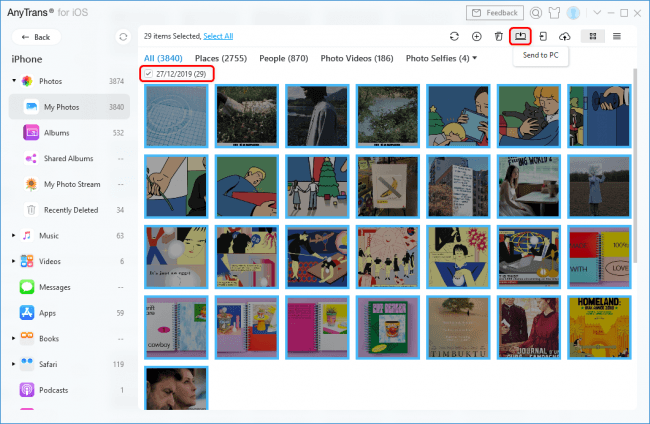Expand the Videos category in sidebar
The image size is (650, 424).
[13, 261]
